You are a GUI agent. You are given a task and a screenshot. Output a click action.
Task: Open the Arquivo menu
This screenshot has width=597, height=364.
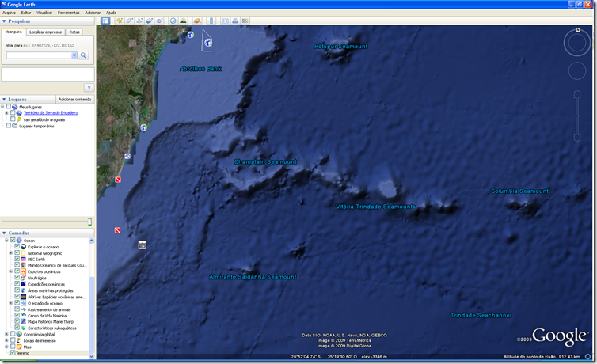coord(10,13)
